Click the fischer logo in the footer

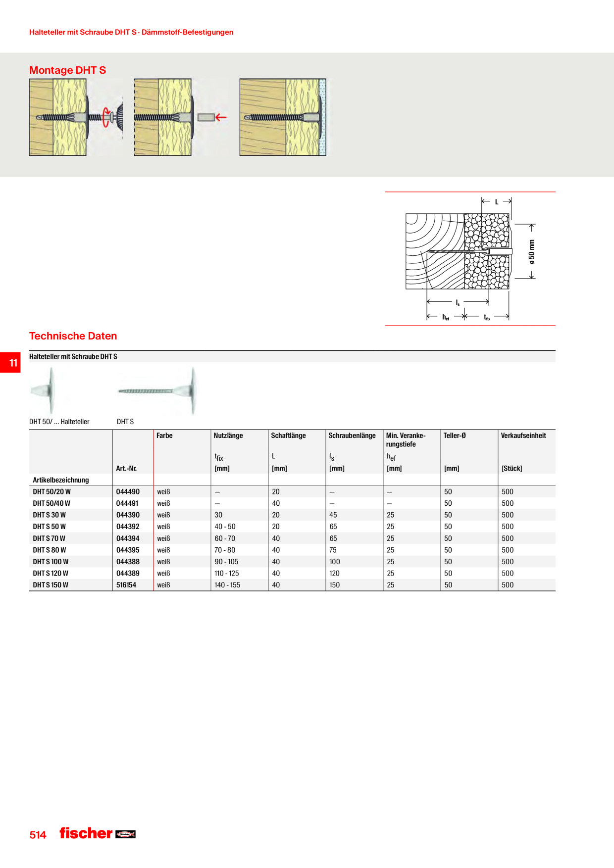tap(98, 833)
